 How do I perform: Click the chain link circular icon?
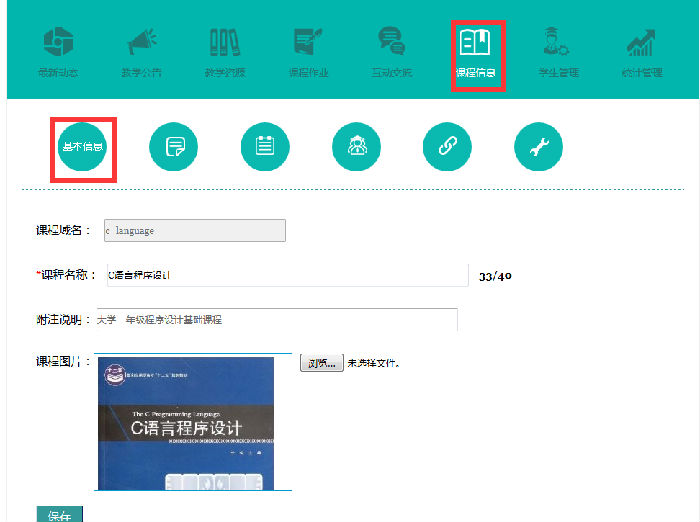(447, 147)
